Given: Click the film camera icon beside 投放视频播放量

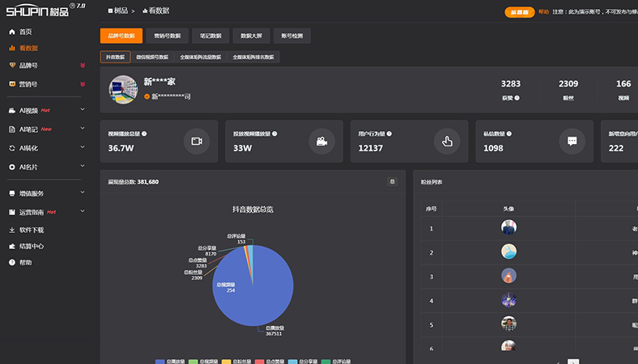Looking at the screenshot, I should click(x=321, y=142).
